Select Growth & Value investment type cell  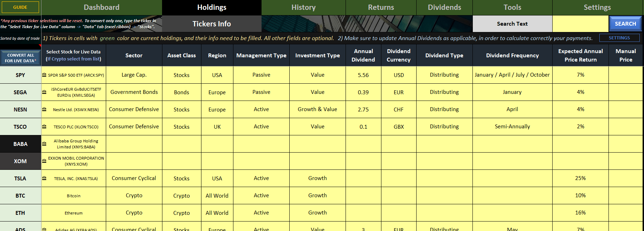pyautogui.click(x=317, y=109)
